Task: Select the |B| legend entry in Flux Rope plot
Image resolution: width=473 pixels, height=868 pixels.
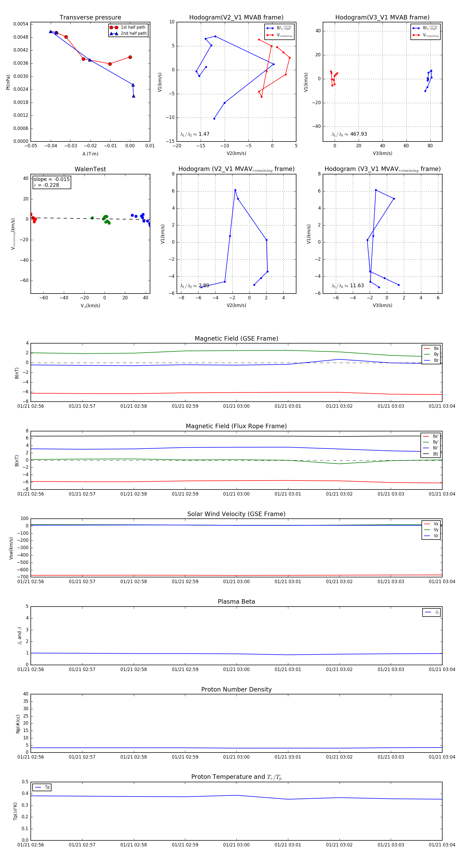Action: (431, 454)
